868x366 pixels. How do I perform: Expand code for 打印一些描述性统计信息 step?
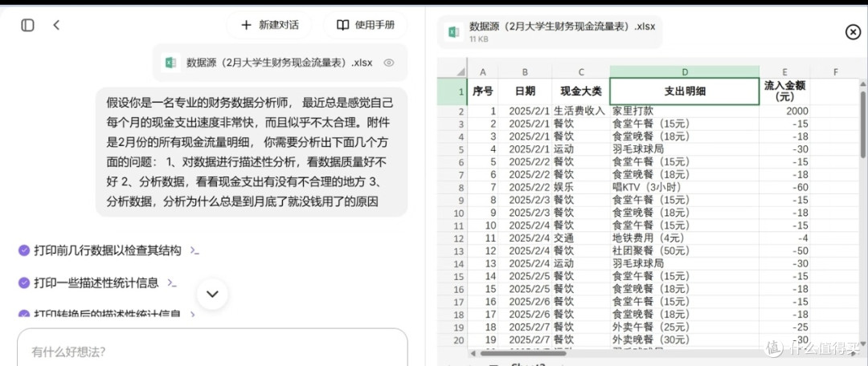(172, 283)
